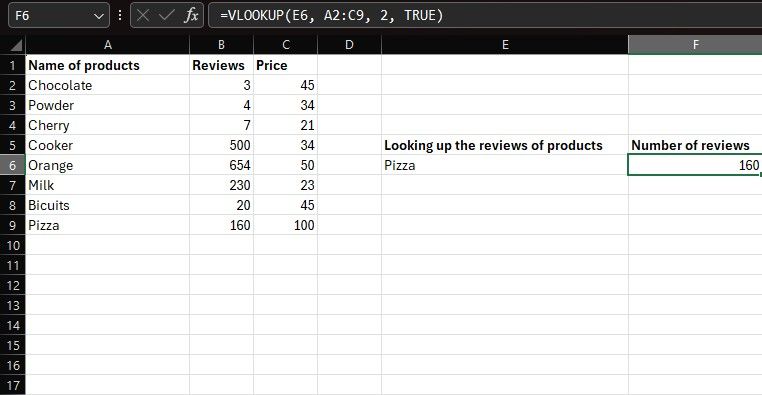
Task: Select Orange's price value 50
Action: pyautogui.click(x=286, y=165)
